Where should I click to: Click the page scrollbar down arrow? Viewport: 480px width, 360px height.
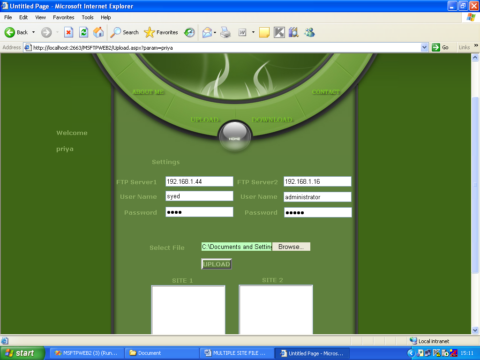pos(475,330)
